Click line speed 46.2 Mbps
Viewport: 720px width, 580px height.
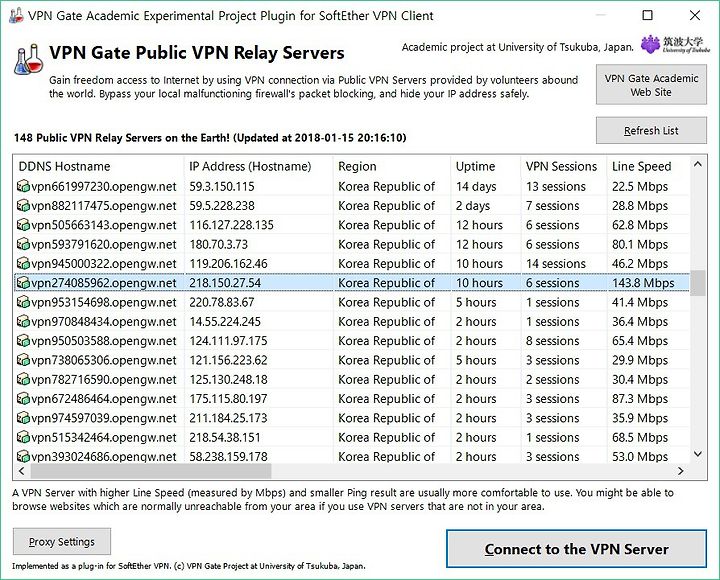point(640,264)
